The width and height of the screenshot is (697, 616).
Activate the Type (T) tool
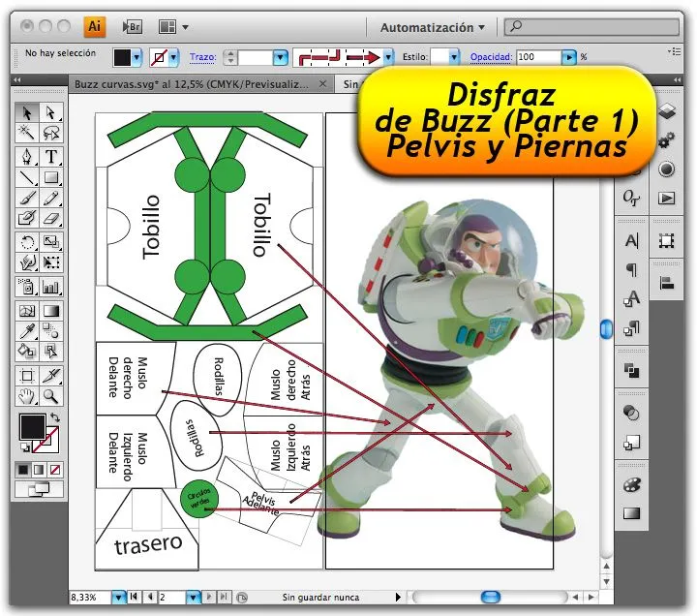51,157
